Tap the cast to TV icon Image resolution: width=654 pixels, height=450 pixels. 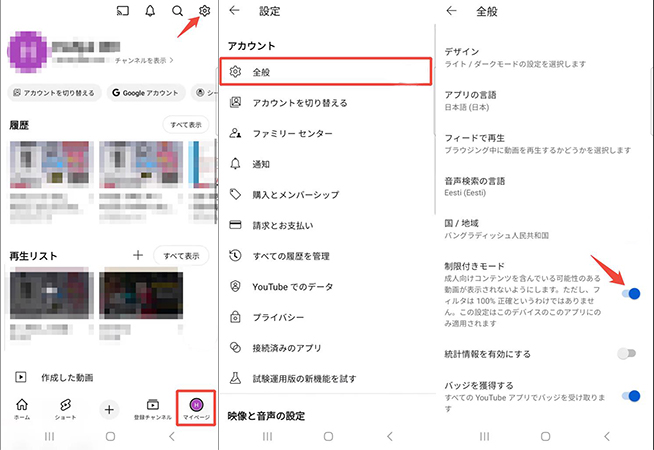122,11
